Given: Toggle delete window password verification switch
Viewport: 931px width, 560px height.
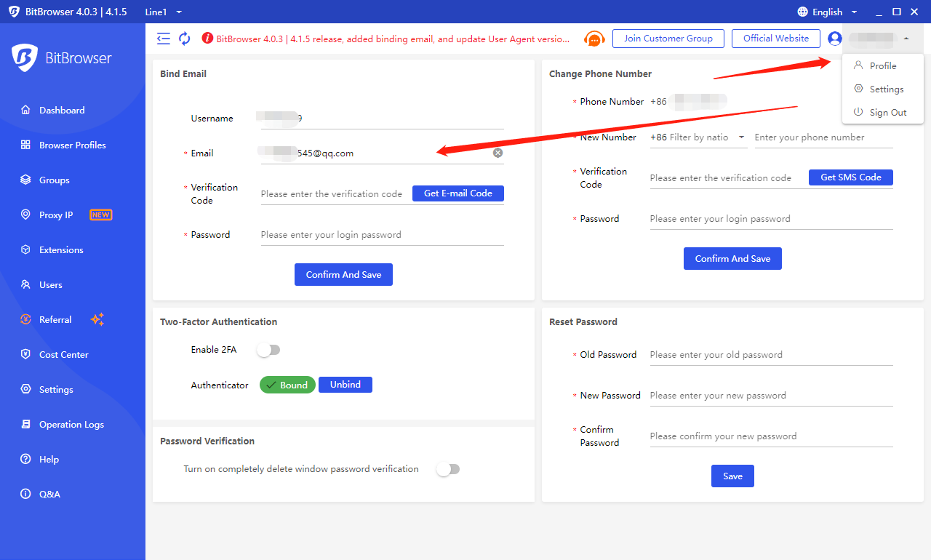Looking at the screenshot, I should point(448,469).
